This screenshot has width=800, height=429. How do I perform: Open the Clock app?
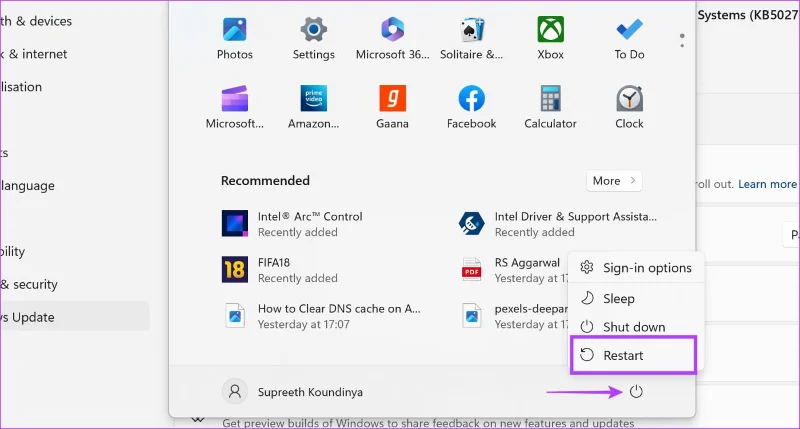(x=629, y=108)
